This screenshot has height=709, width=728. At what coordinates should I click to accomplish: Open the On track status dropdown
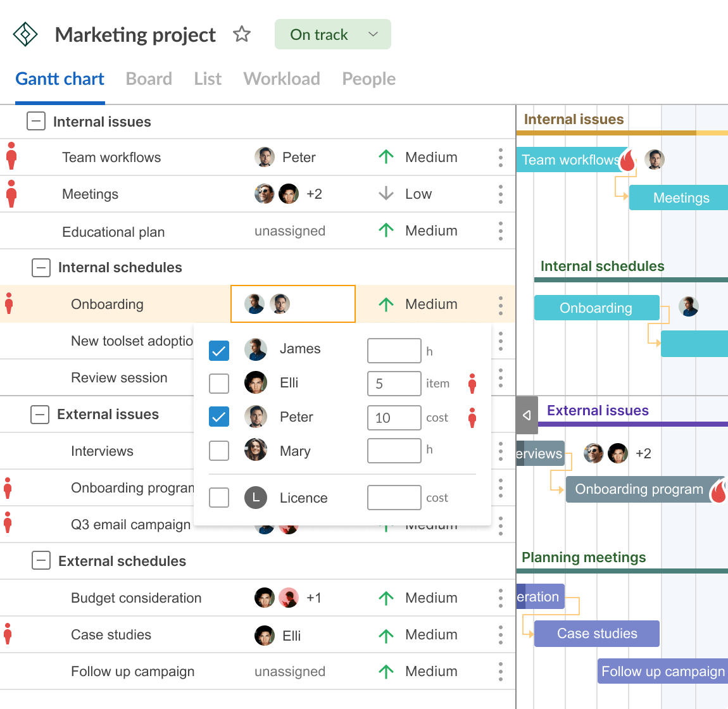click(x=332, y=34)
